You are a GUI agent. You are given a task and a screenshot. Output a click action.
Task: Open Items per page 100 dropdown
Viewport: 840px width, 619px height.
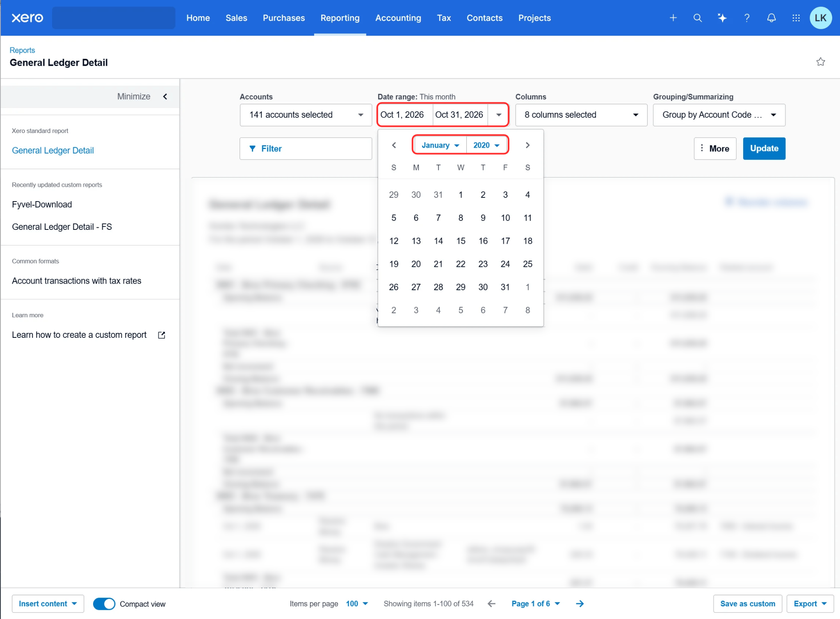[357, 604]
